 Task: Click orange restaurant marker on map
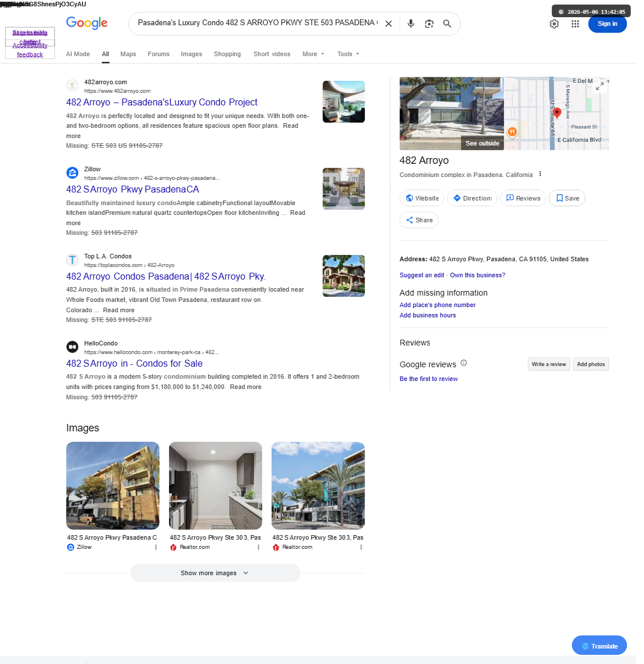pos(512,132)
